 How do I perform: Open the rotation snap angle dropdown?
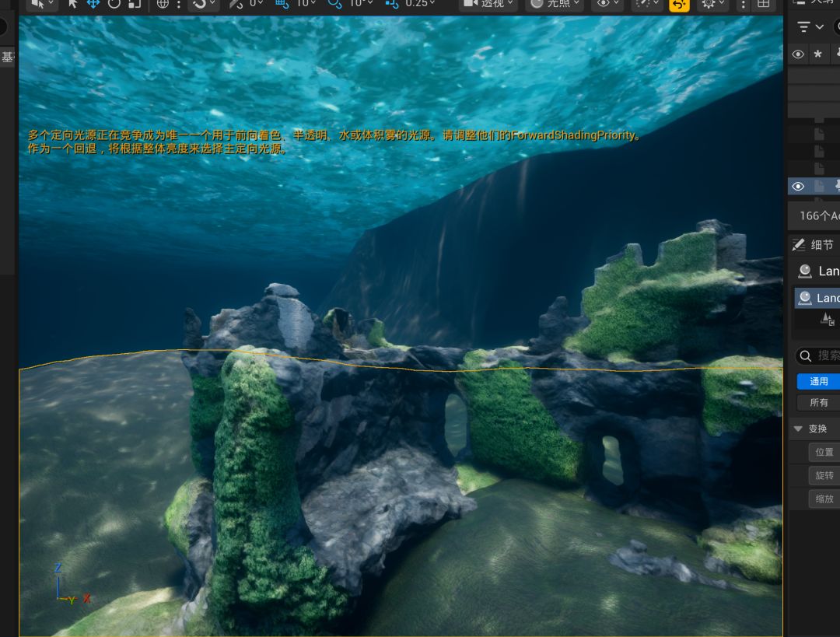(361, 4)
